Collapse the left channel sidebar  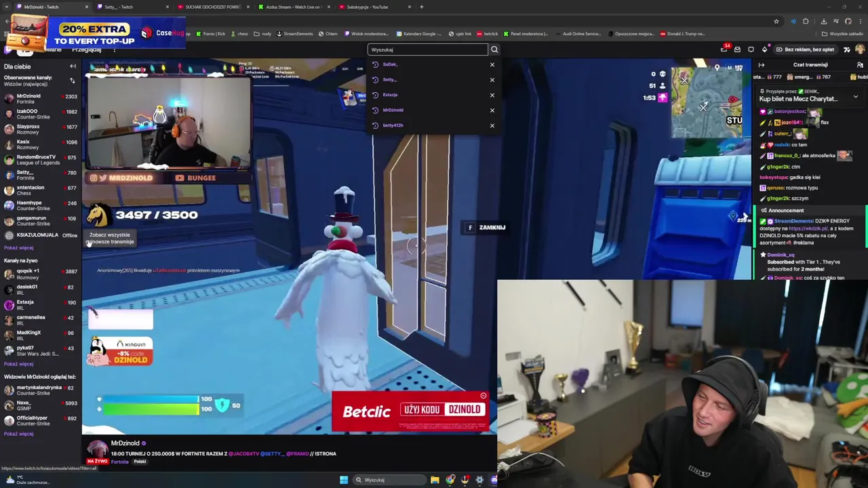coord(73,66)
